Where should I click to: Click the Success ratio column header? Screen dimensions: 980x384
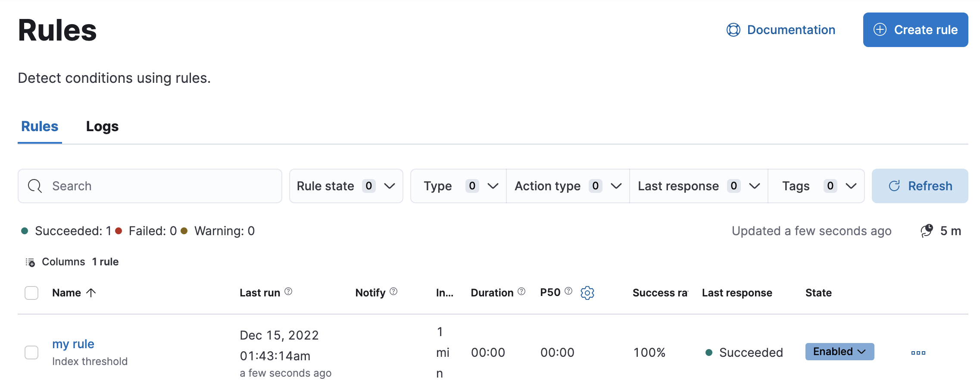point(660,293)
